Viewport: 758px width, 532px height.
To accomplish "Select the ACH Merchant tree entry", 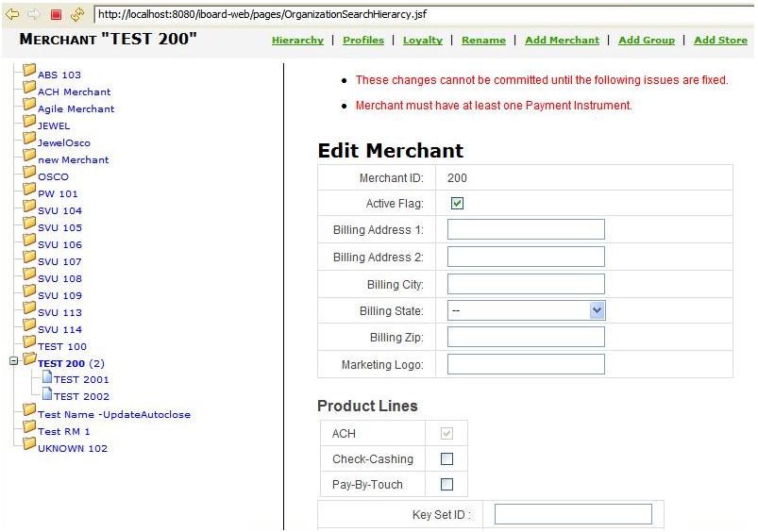I will (x=74, y=91).
